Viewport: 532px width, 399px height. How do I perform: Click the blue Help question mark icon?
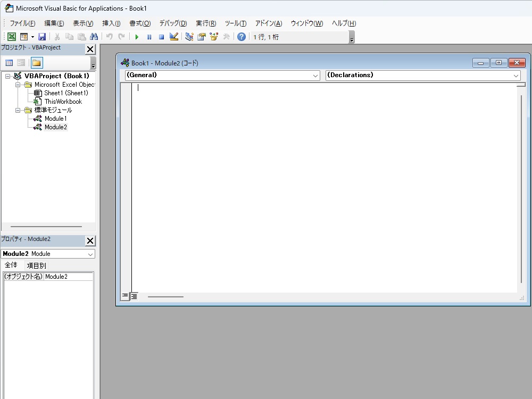(x=242, y=37)
